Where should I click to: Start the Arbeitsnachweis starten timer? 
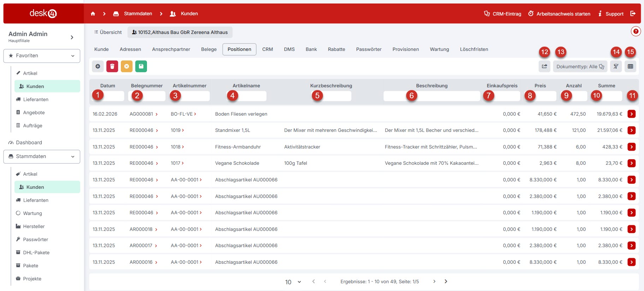pyautogui.click(x=559, y=14)
